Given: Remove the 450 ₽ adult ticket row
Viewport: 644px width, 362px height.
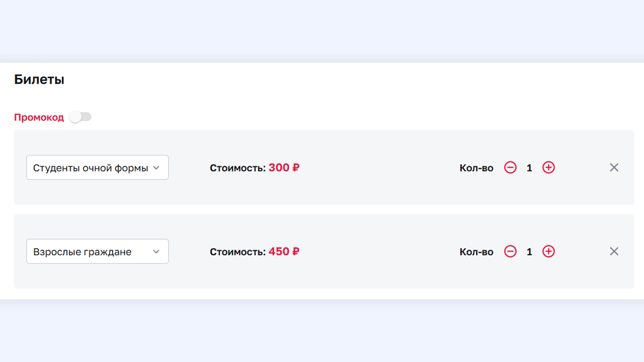Looking at the screenshot, I should click(614, 251).
